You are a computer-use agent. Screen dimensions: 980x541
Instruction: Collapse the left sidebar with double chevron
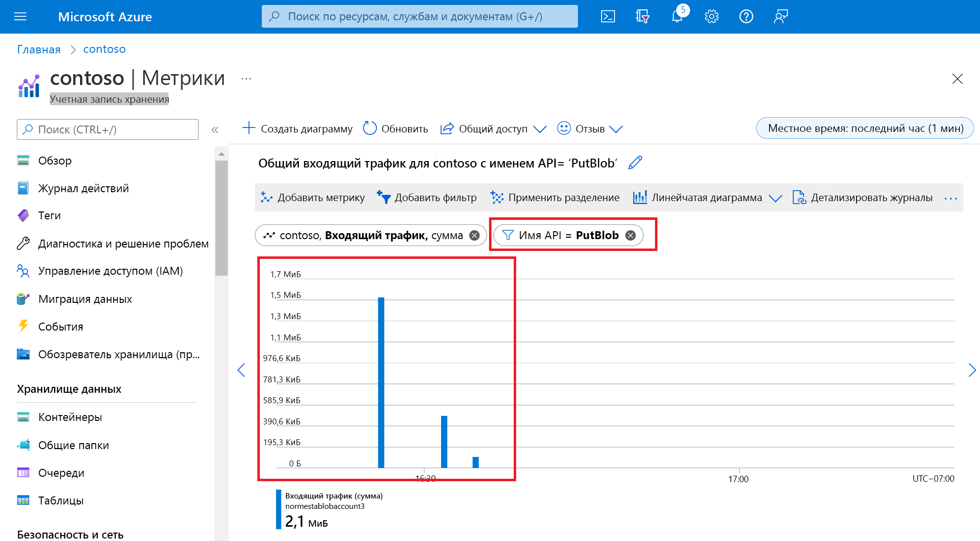215,130
